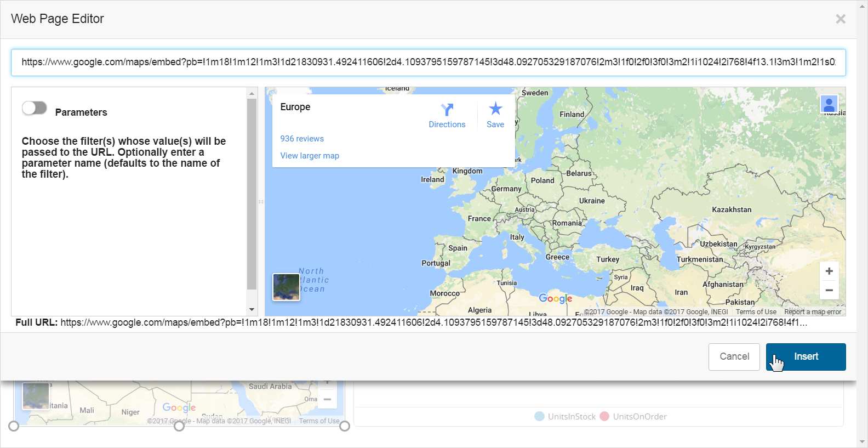Click the Save star icon
The height and width of the screenshot is (448, 868).
[495, 109]
